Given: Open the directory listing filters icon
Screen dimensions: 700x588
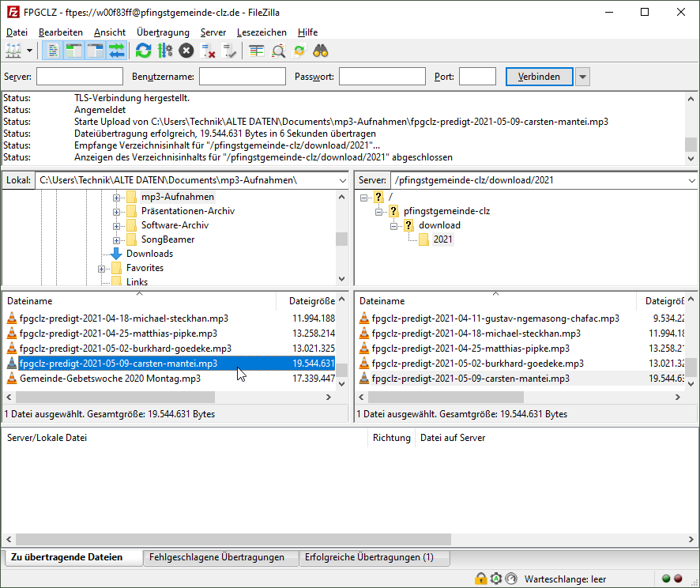Looking at the screenshot, I should pyautogui.click(x=256, y=51).
